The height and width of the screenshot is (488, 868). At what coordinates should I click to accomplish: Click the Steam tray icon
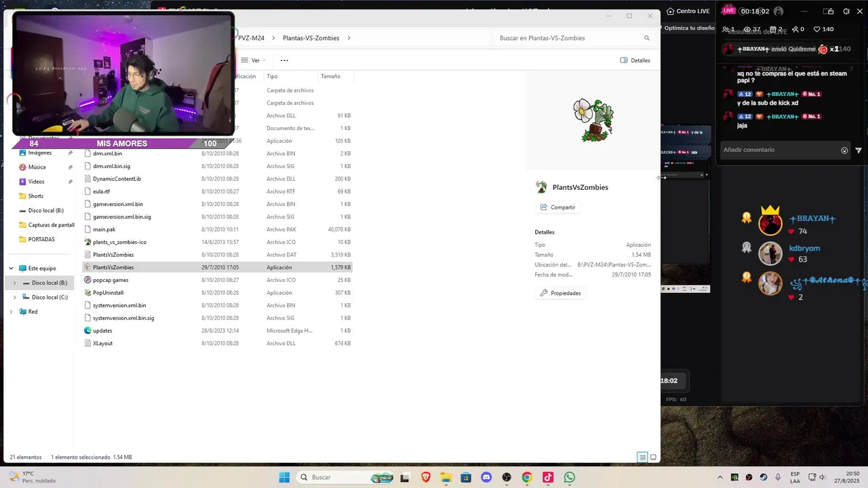[x=764, y=477]
